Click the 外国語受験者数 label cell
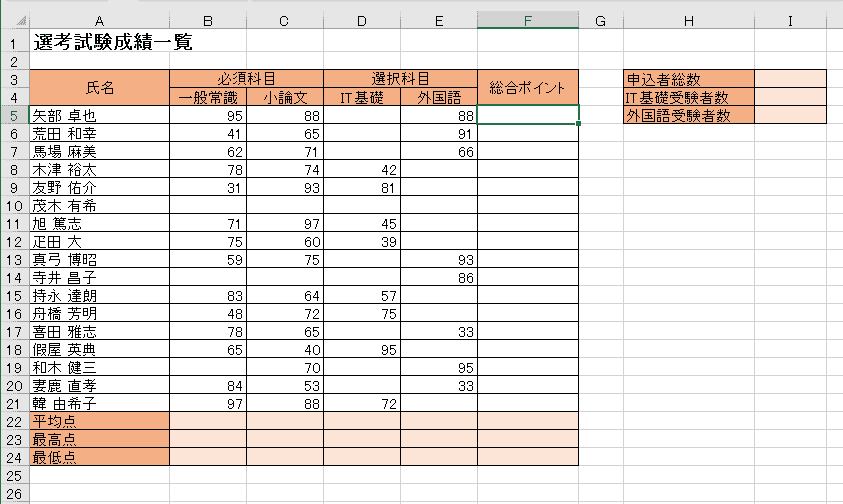 [x=689, y=115]
